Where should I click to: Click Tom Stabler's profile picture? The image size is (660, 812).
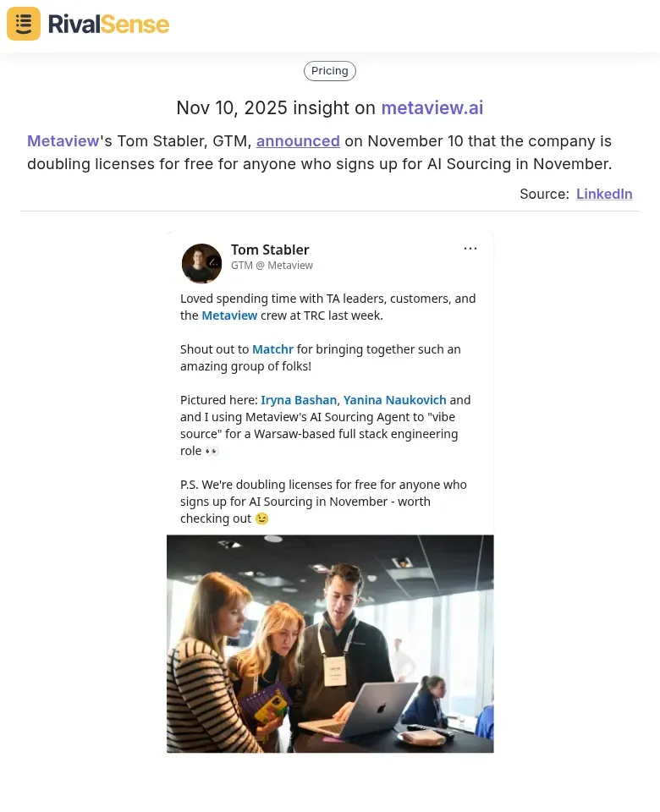[x=201, y=263]
